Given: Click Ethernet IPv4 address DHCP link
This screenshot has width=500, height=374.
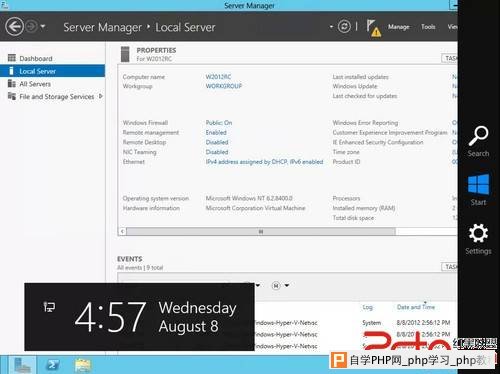Looking at the screenshot, I should point(264,162).
